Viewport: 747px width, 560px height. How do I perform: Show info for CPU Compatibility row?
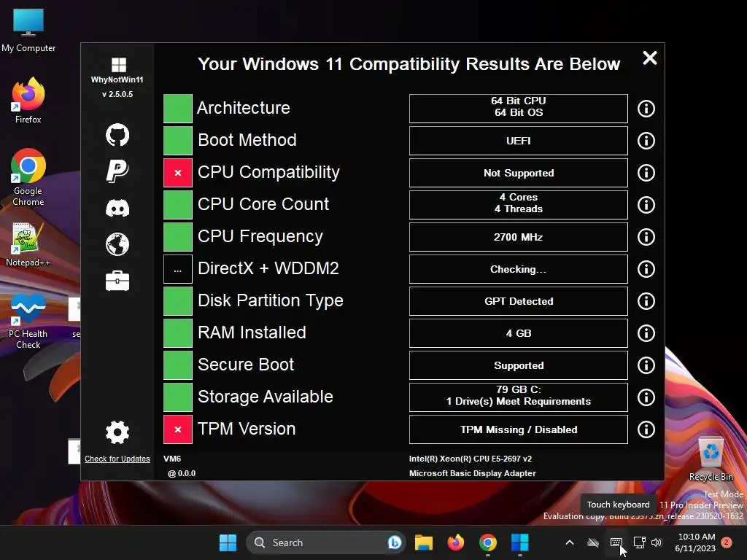(646, 173)
